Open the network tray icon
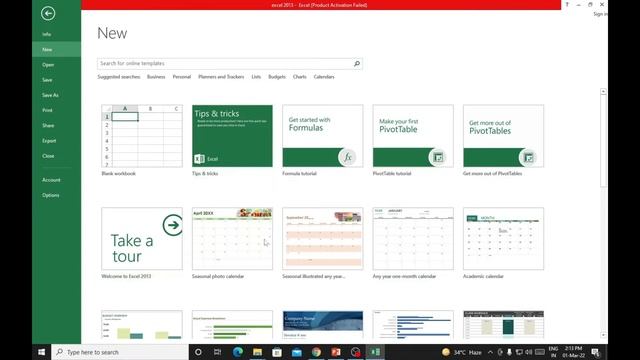The image size is (640, 360). (x=519, y=352)
